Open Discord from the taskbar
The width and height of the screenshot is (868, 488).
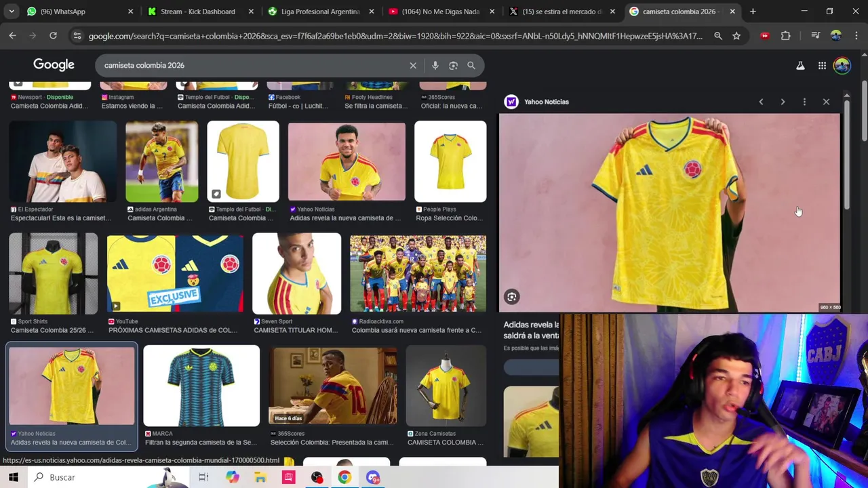pos(373,477)
